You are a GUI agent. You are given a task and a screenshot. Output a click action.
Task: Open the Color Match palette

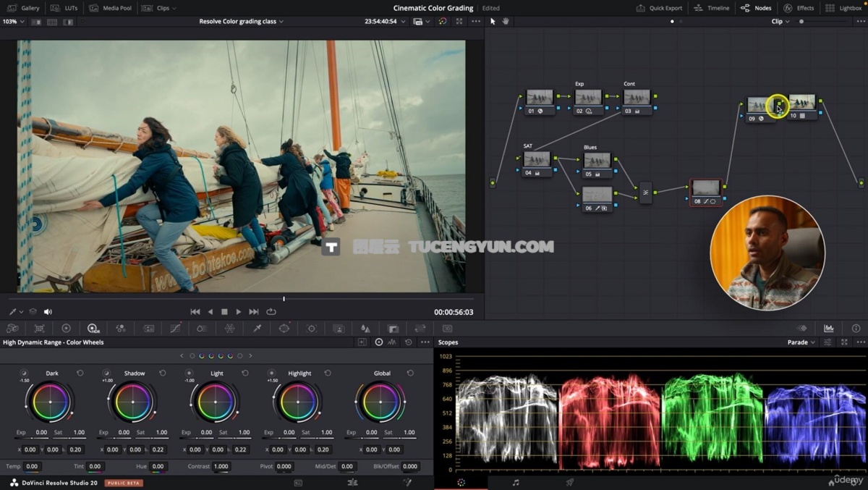click(40, 328)
